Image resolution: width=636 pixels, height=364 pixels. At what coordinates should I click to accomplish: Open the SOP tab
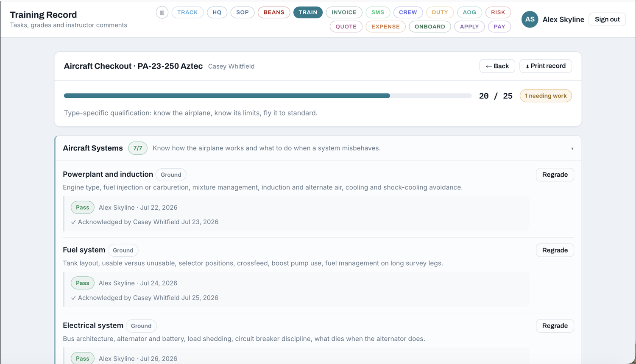point(243,12)
